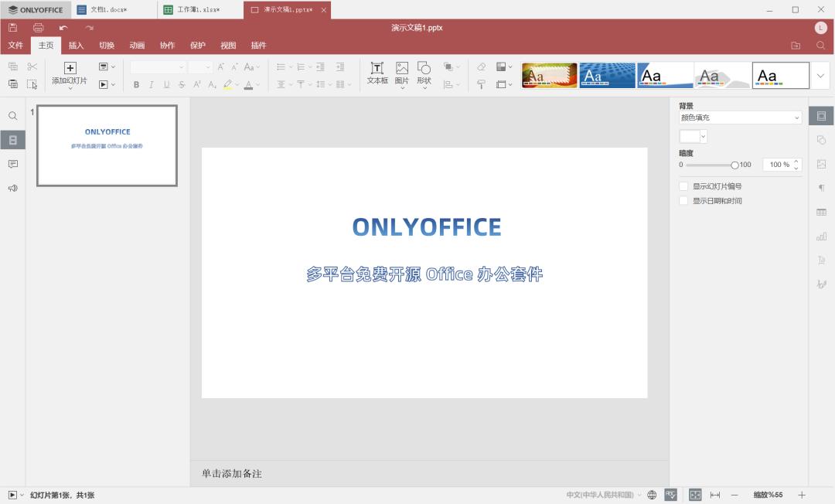Click the 添加幻灯片 add slide button
Image resolution: width=835 pixels, height=504 pixels.
pos(70,75)
